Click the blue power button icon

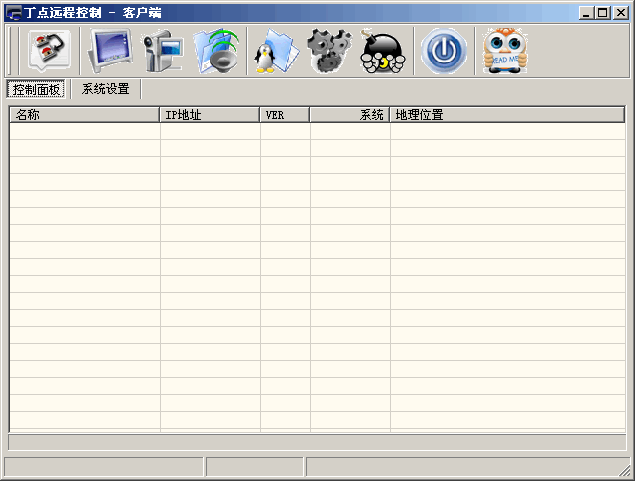point(444,51)
